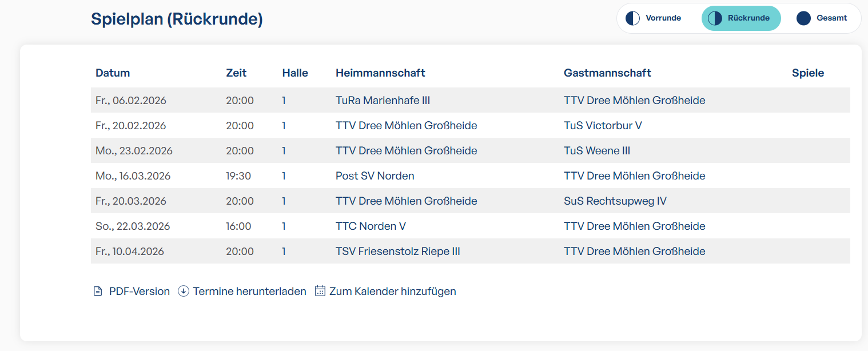868x351 pixels.
Task: Open TuRa Marienhafe III team page
Action: coord(383,101)
